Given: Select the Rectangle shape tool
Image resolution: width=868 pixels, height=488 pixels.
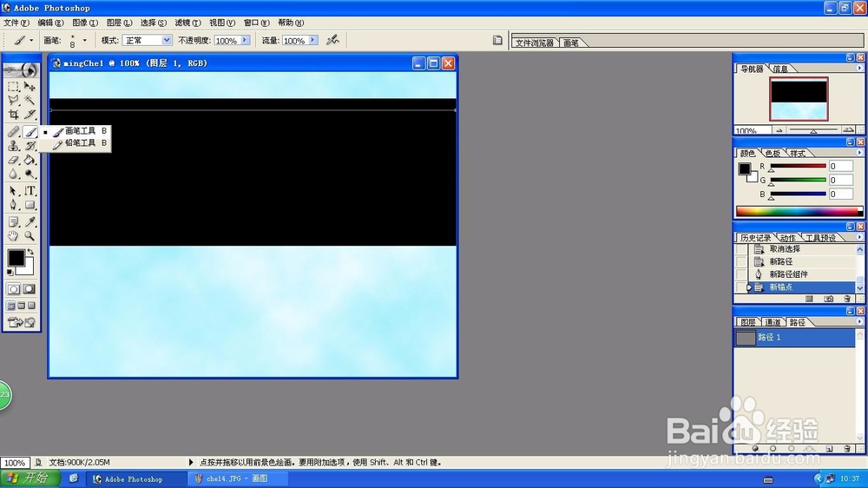Looking at the screenshot, I should (x=30, y=205).
